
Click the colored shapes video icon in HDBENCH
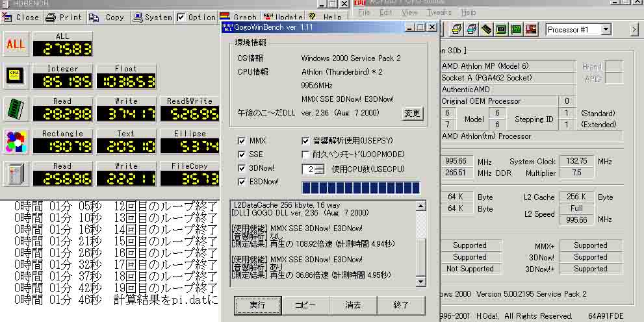tap(16, 142)
